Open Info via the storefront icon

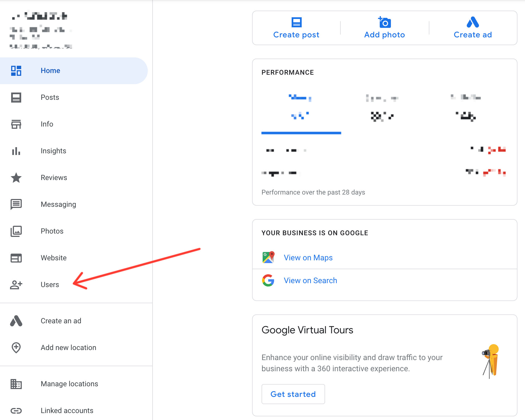click(x=16, y=124)
